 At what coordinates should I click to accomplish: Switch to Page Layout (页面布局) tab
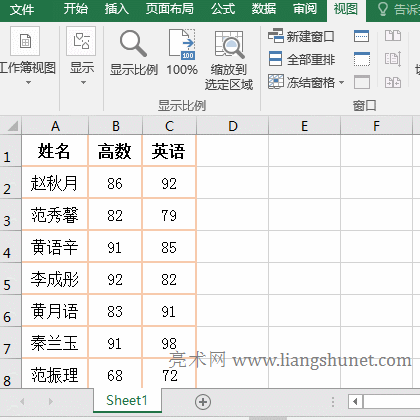(x=170, y=9)
